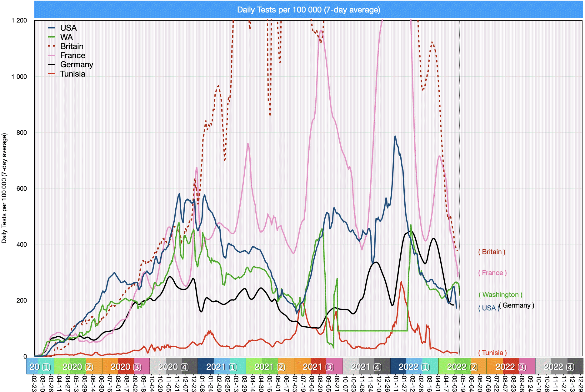Click the green WA legend line swatch
585x392 pixels.
click(52, 37)
